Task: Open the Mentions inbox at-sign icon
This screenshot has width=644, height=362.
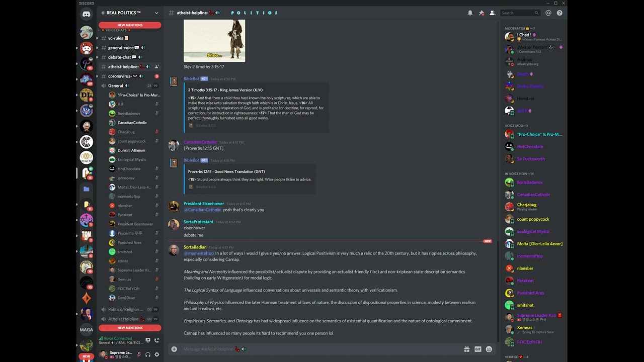Action: 548,13
